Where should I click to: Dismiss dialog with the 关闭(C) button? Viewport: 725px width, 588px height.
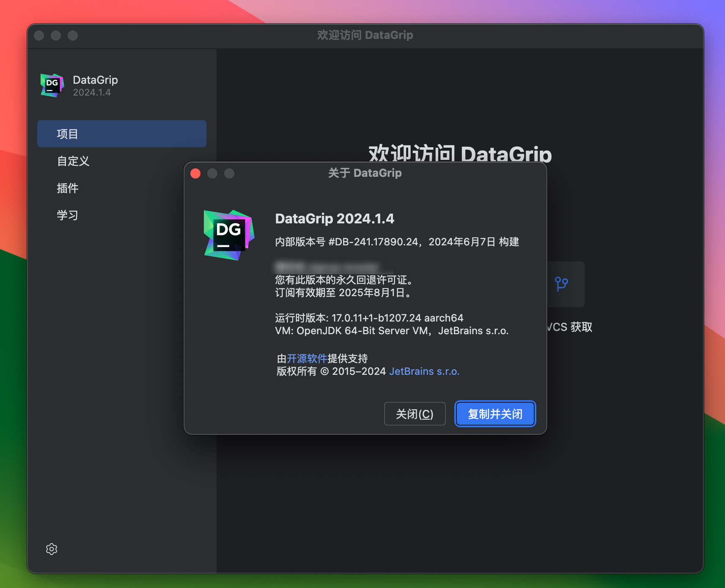point(415,414)
